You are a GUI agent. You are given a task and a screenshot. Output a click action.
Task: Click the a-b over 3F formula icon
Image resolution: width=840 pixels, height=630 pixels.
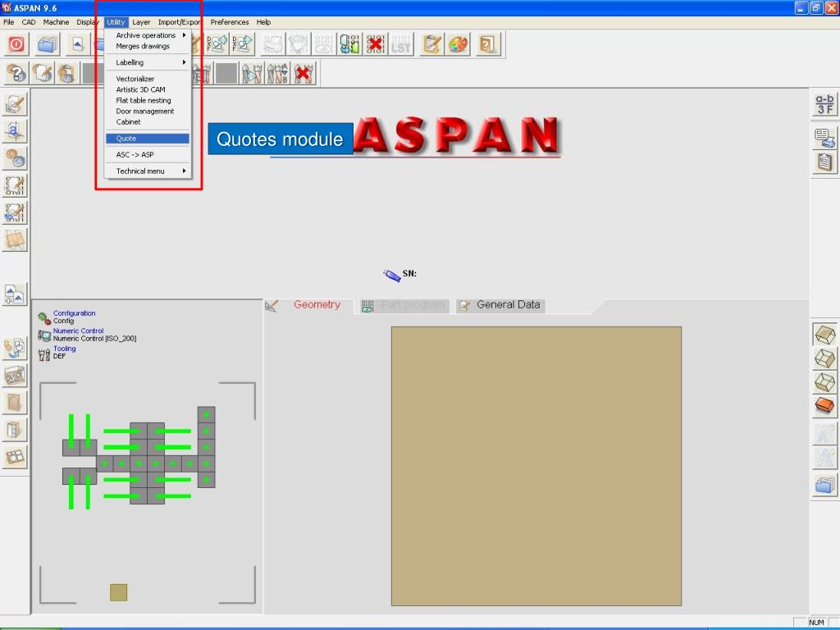(x=824, y=103)
